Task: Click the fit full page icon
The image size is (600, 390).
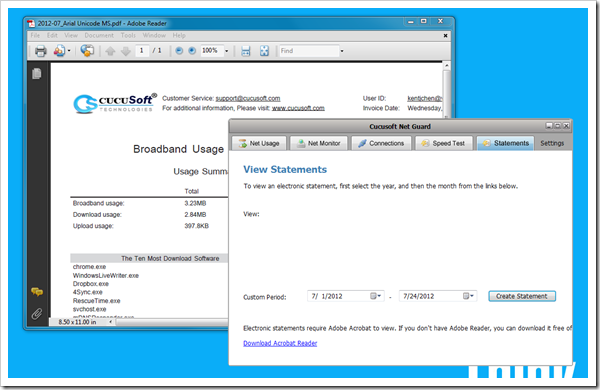Action: [x=264, y=51]
